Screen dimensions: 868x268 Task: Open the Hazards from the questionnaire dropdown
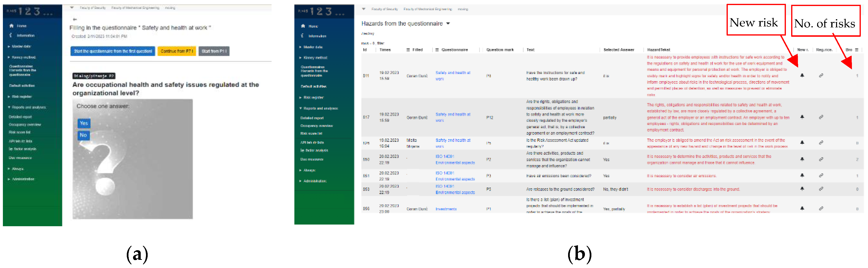click(448, 24)
